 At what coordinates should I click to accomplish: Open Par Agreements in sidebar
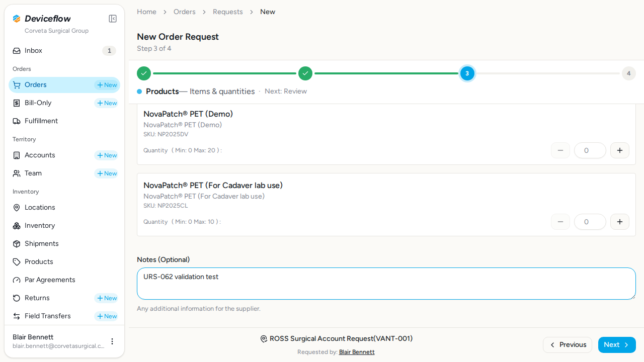click(64, 280)
